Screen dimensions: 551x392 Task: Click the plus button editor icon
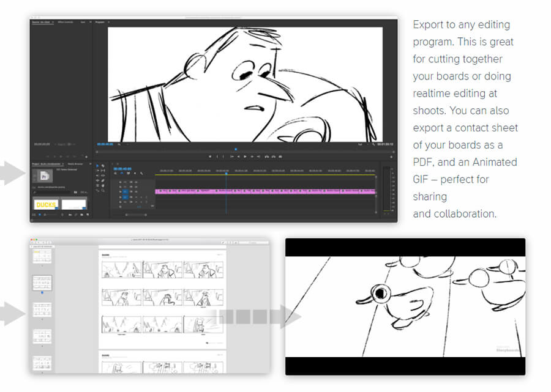tap(392, 157)
